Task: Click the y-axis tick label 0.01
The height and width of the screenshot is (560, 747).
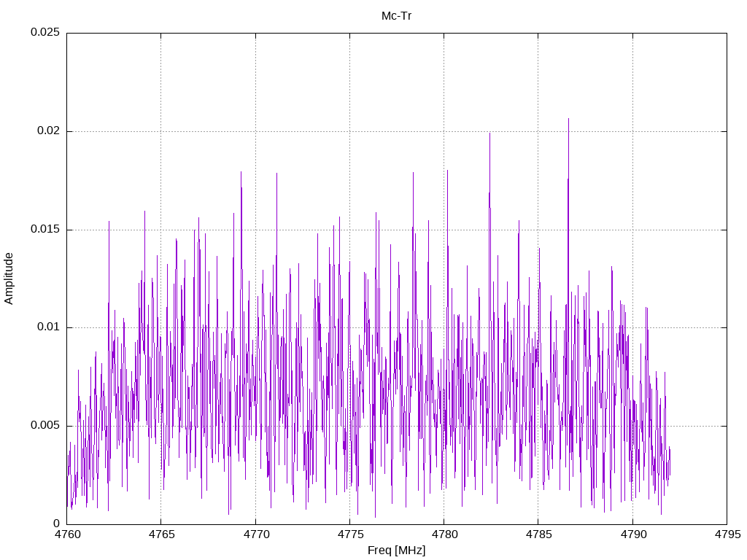Action: click(49, 327)
